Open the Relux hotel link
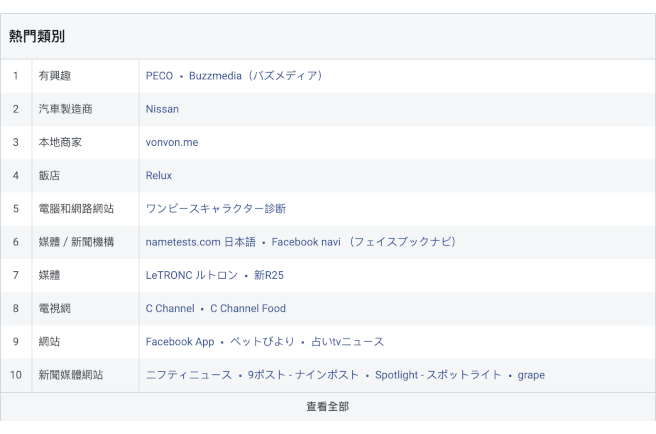The width and height of the screenshot is (656, 434). coord(159,175)
